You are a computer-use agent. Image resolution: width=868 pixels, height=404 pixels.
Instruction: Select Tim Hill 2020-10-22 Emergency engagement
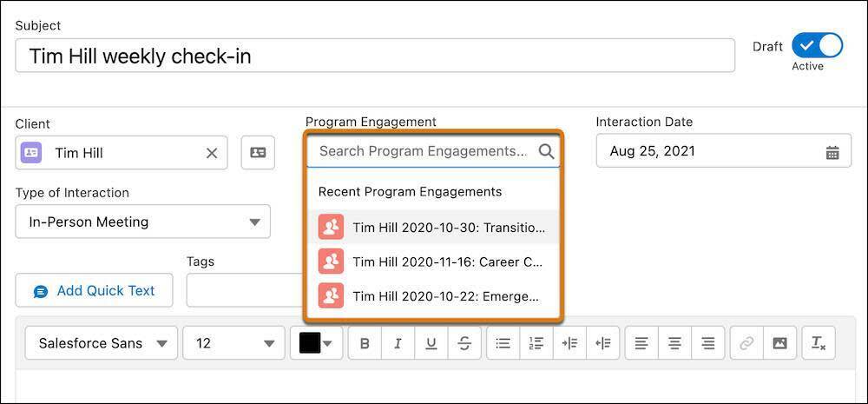[433, 296]
